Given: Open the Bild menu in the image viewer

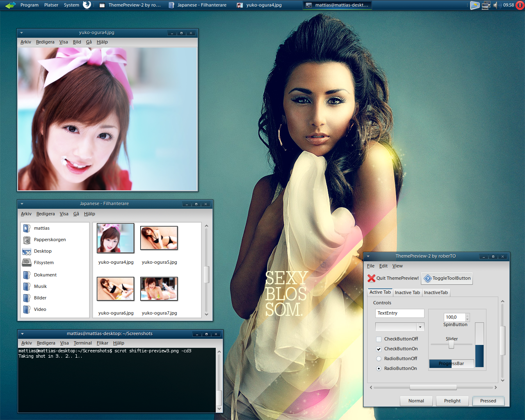Looking at the screenshot, I should (77, 42).
